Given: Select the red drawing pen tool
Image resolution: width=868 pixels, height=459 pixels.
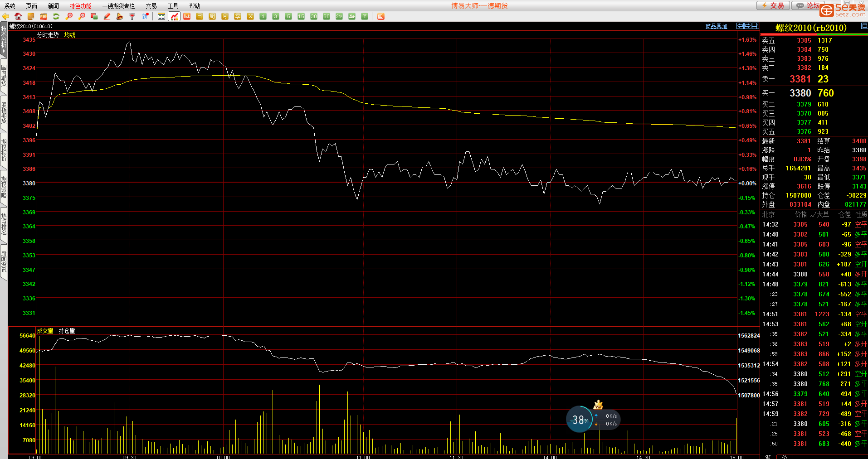Looking at the screenshot, I should click(107, 16).
